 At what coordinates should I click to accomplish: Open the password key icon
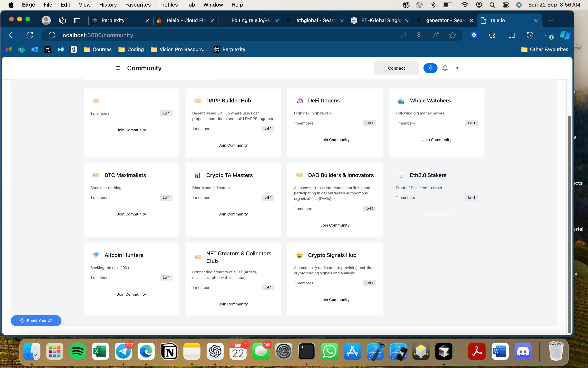click(x=403, y=35)
